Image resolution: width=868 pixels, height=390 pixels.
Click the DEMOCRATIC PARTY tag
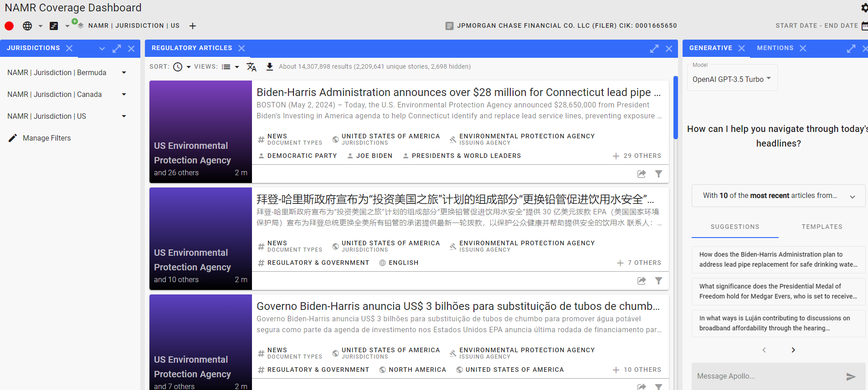pyautogui.click(x=298, y=156)
